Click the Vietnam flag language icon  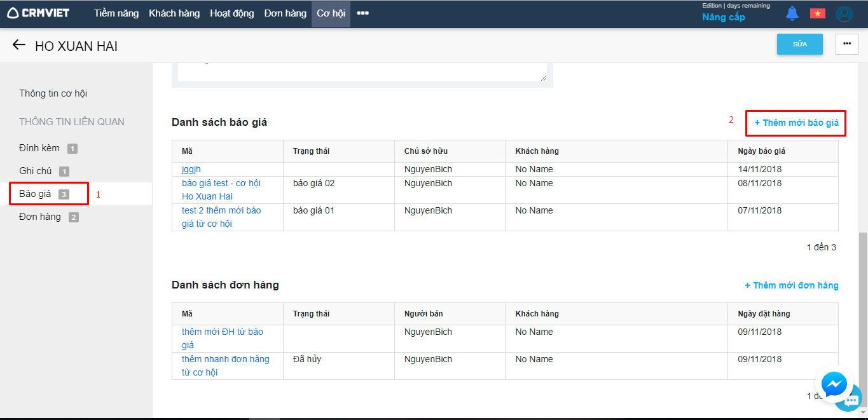[x=817, y=13]
